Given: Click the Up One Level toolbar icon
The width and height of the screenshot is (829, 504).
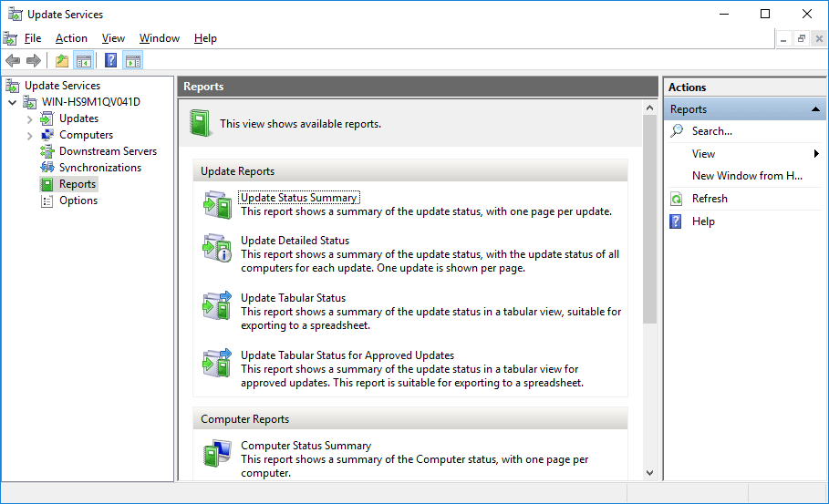Looking at the screenshot, I should pyautogui.click(x=61, y=61).
